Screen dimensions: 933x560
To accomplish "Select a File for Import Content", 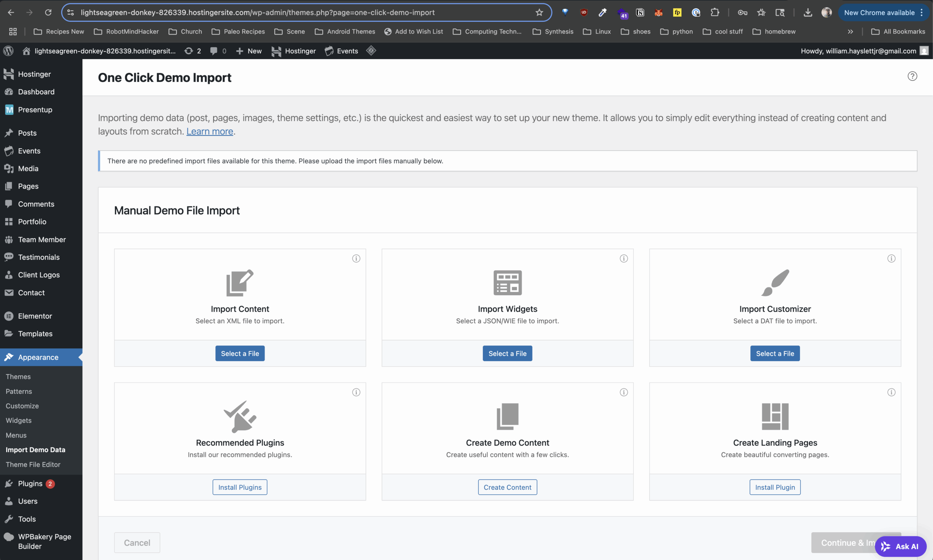I will point(240,353).
